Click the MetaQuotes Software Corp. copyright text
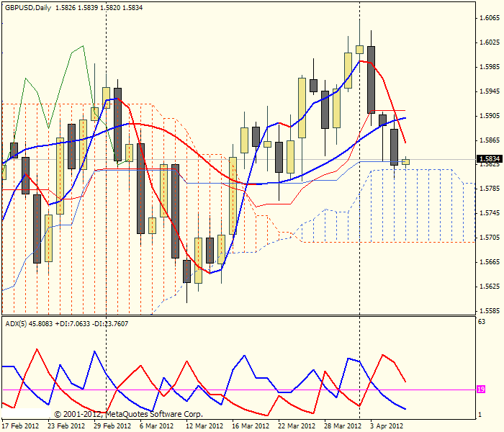This screenshot has width=504, height=432. click(x=129, y=414)
